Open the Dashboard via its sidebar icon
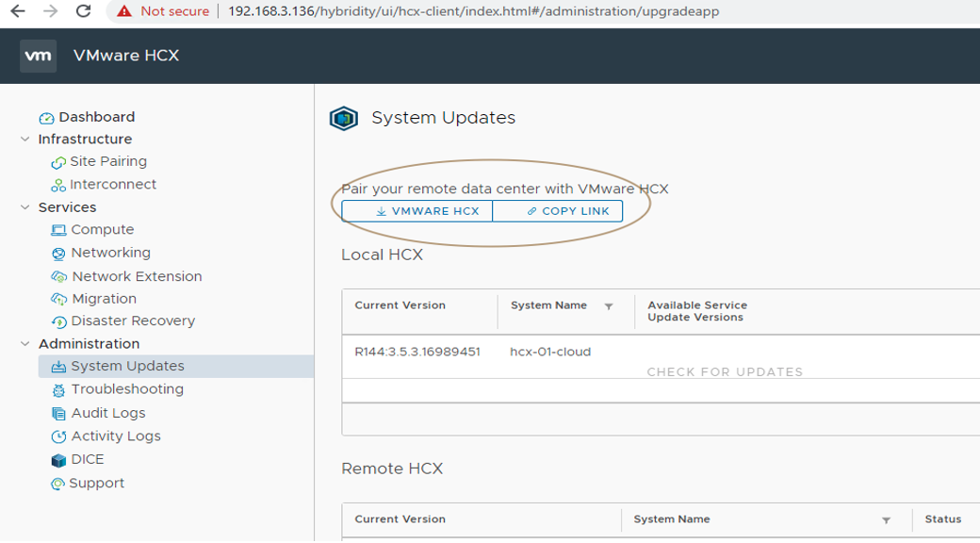 45,116
